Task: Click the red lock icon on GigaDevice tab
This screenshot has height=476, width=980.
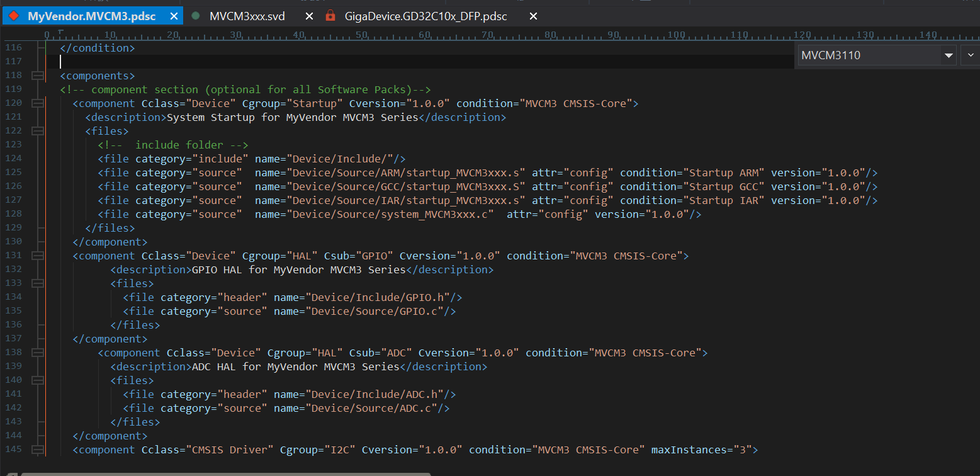Action: [330, 16]
